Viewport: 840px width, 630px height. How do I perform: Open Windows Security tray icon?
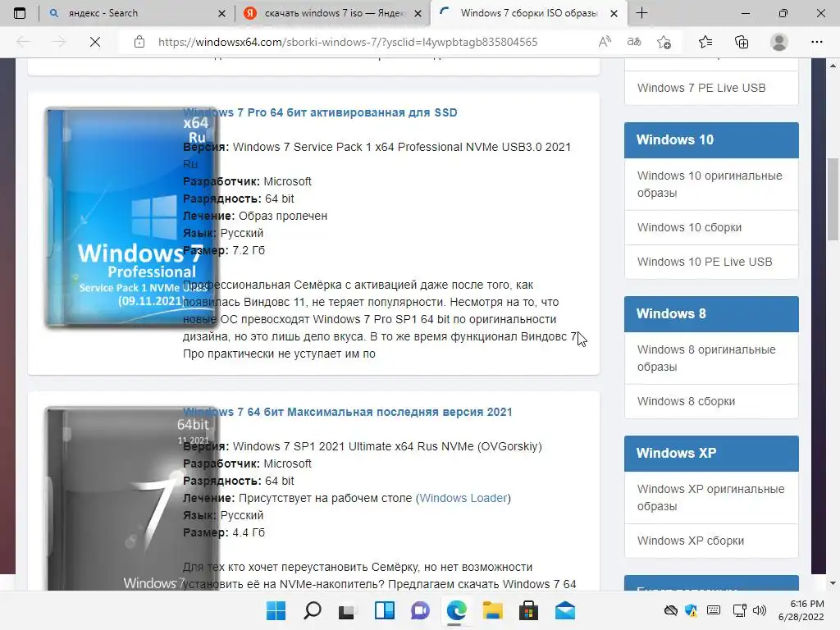click(691, 610)
